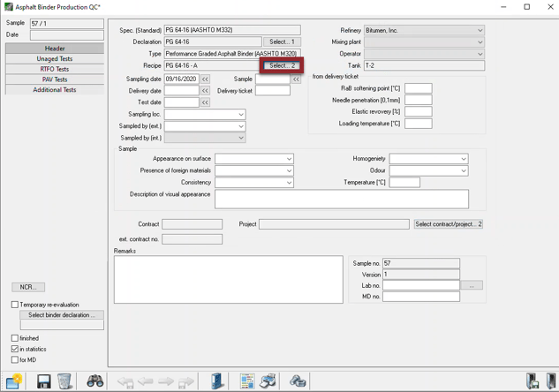The height and width of the screenshot is (392, 559).
Task: Delete the sample using trash bin icon
Action: point(64,381)
